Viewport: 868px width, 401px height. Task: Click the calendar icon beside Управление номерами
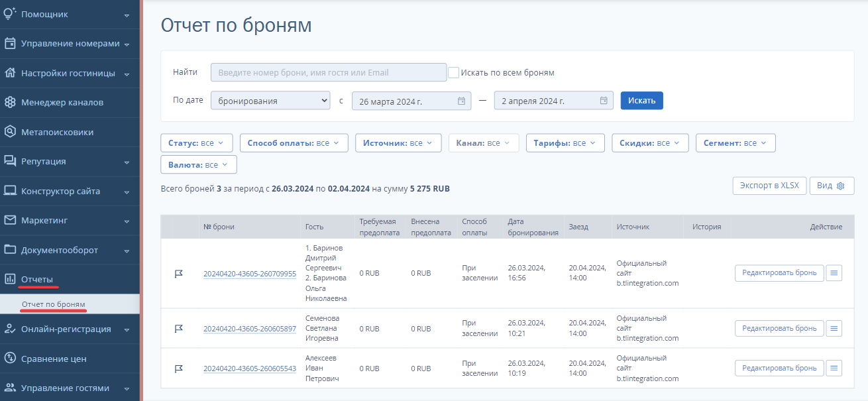tap(10, 44)
